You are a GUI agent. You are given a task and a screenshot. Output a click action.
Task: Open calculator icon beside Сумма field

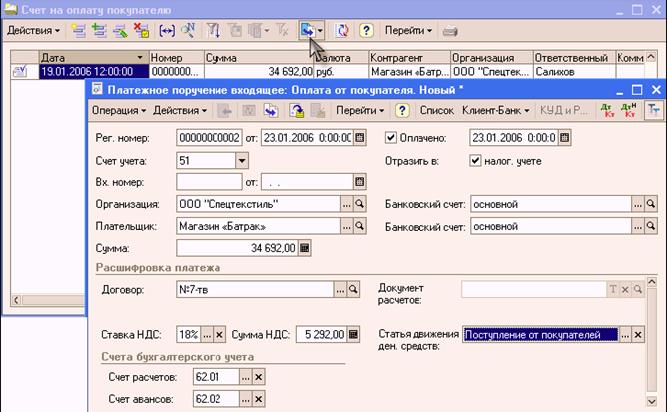[x=305, y=248]
